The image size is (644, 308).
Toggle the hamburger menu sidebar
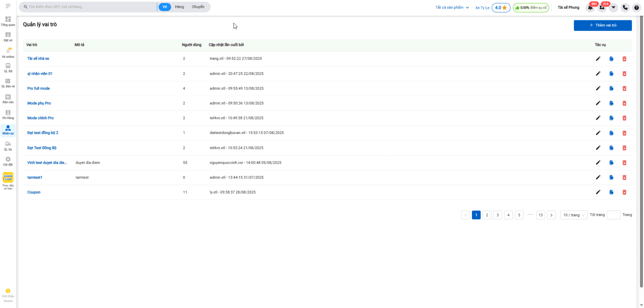pyautogui.click(x=8, y=6)
